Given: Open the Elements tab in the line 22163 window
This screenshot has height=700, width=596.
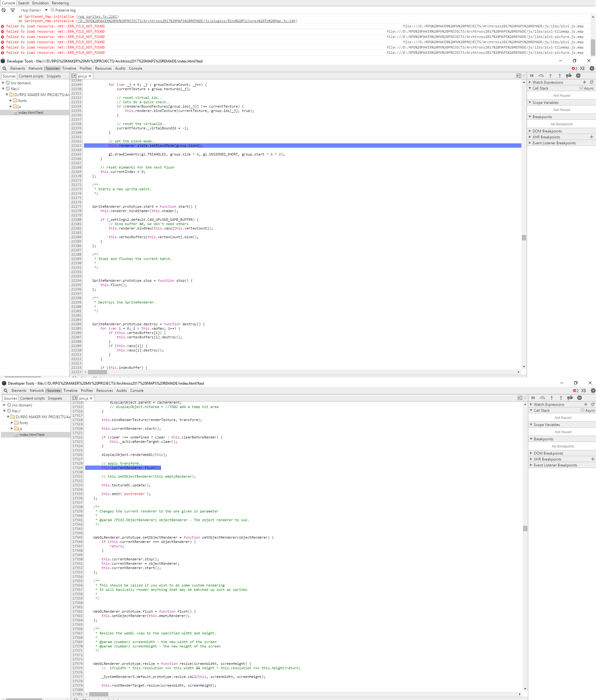Looking at the screenshot, I should click(17, 69).
